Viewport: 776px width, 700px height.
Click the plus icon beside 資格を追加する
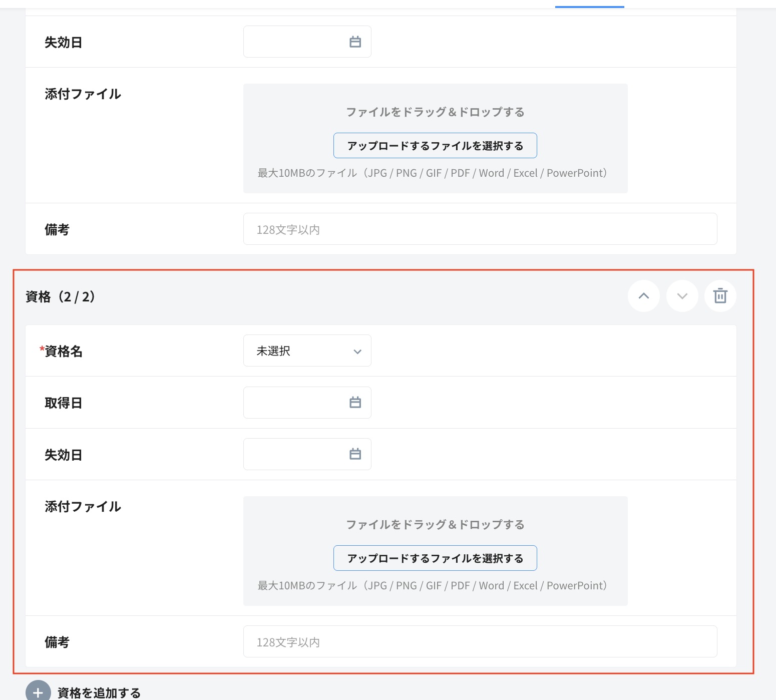pyautogui.click(x=38, y=692)
